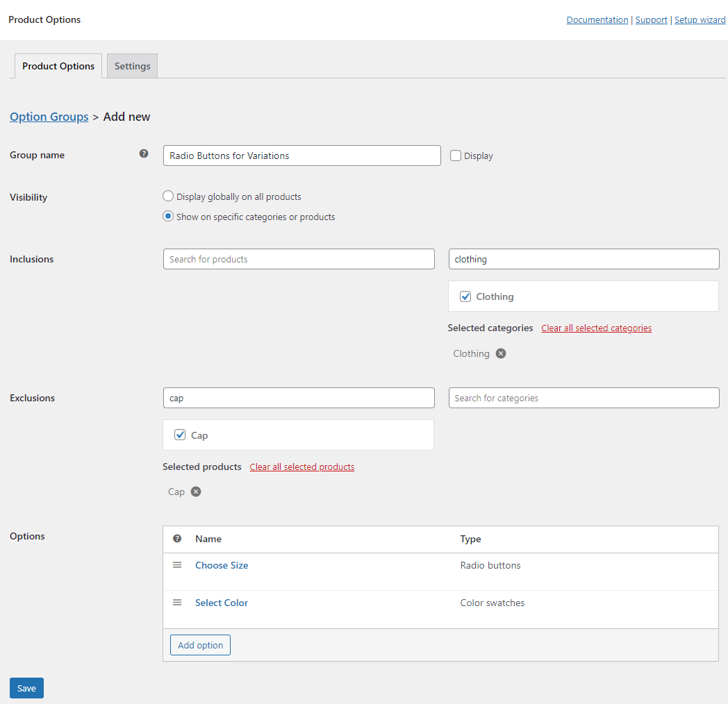This screenshot has height=704, width=728.
Task: Click the Inclusions Search for products field
Action: point(299,259)
